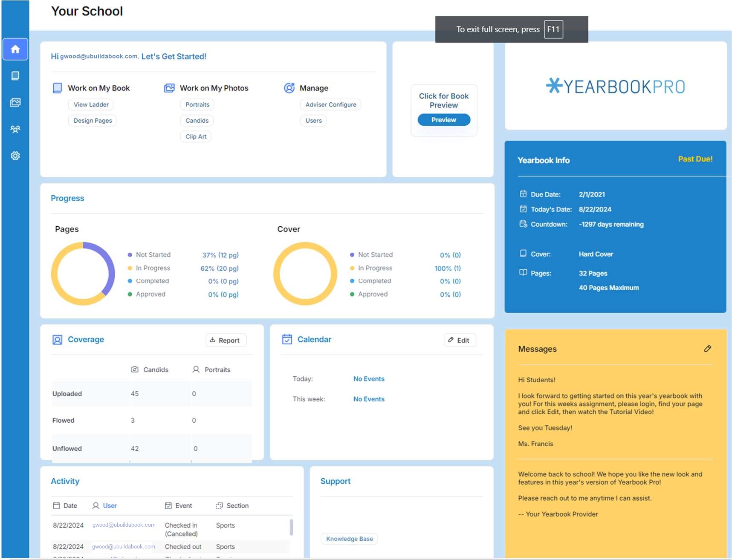
Task: Click the Activity list scrollbar
Action: tap(291, 527)
